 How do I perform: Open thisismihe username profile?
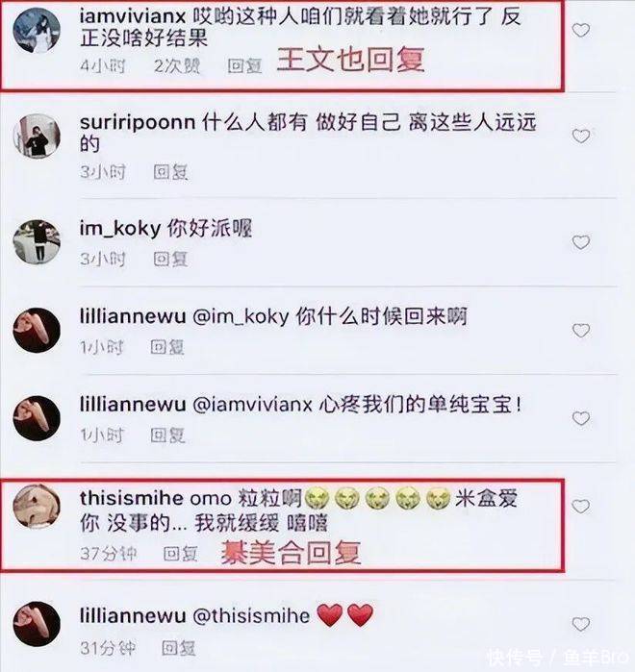[x=132, y=498]
